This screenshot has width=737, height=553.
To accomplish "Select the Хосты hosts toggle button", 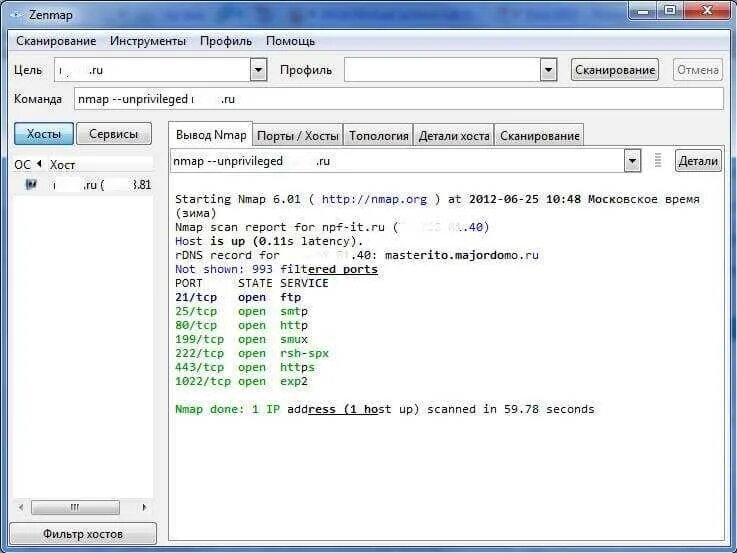I will (x=44, y=134).
